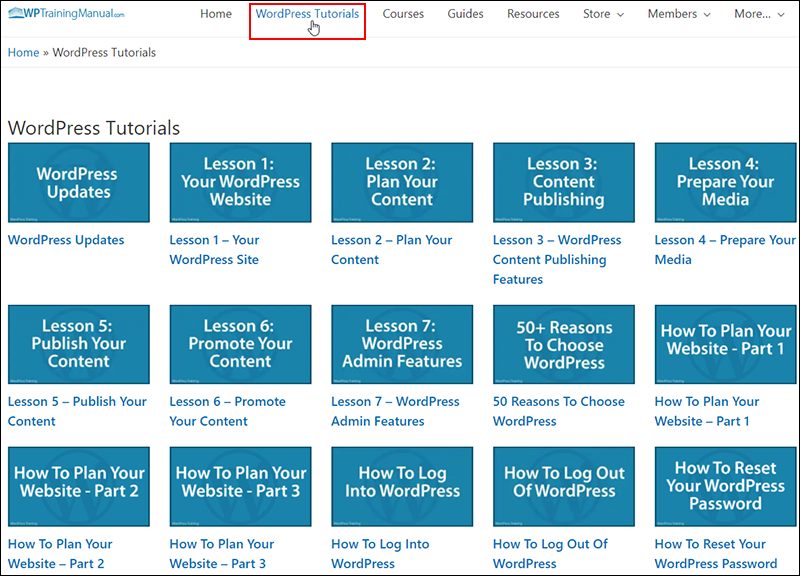Expand the Store dropdown chevron
Image resolution: width=800 pixels, height=576 pixels.
pyautogui.click(x=620, y=15)
